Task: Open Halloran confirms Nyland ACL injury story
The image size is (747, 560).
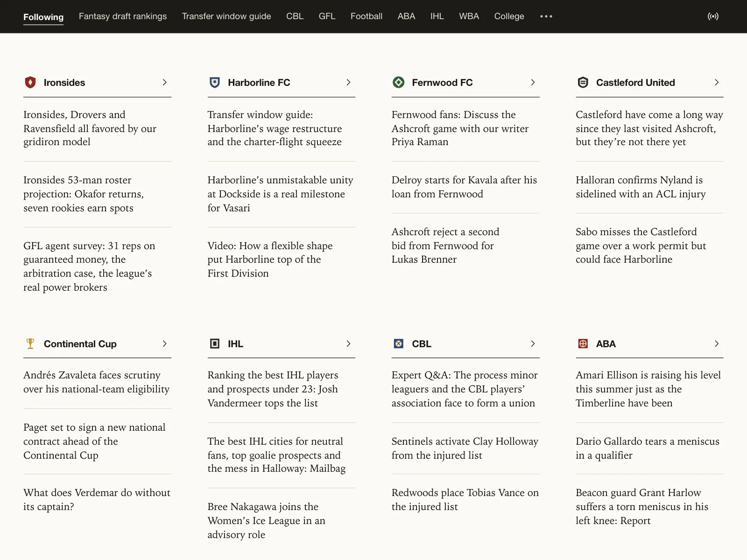Action: coord(641,187)
